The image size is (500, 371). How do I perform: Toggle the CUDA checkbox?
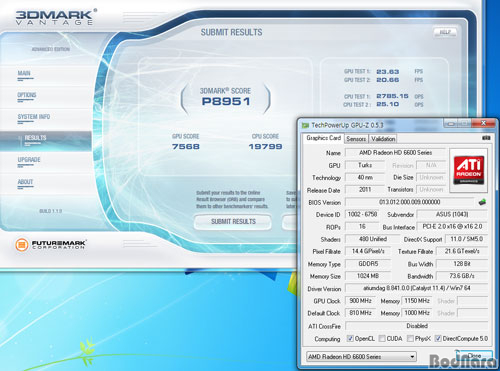pyautogui.click(x=382, y=338)
